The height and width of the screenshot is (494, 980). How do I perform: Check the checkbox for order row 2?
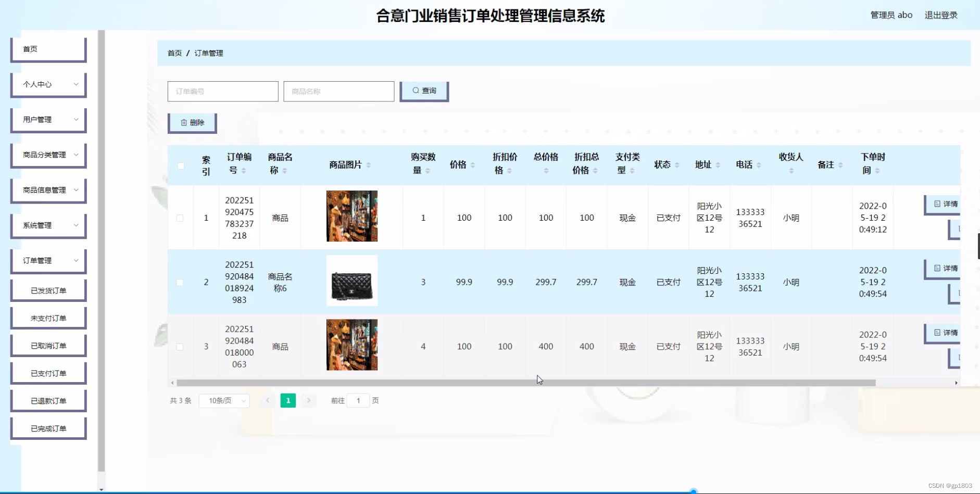point(180,283)
